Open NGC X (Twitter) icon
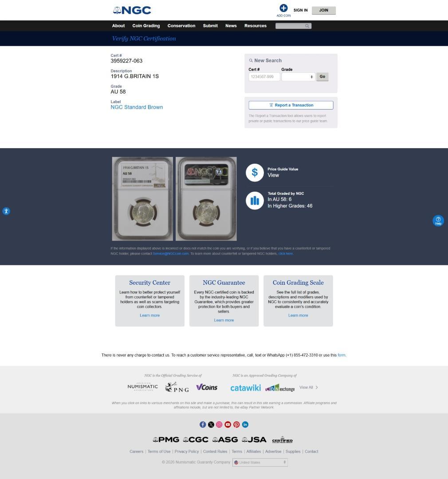448x479 pixels. pyautogui.click(x=211, y=424)
